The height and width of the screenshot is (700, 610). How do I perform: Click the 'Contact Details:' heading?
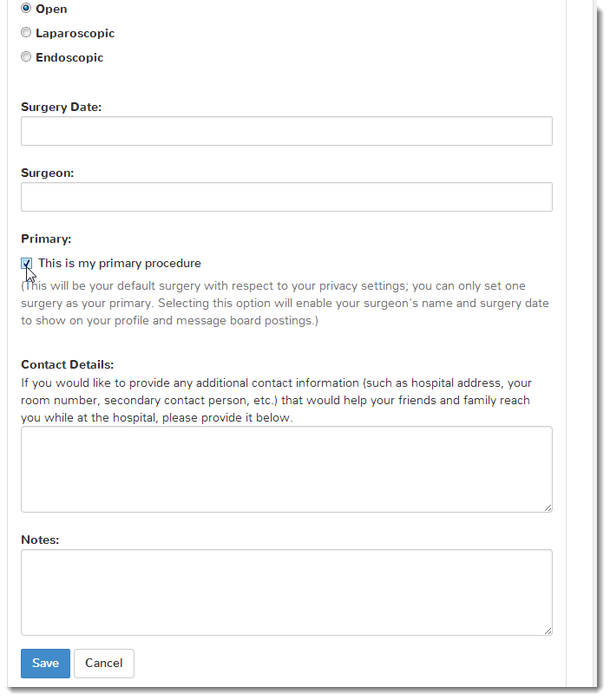coord(67,364)
